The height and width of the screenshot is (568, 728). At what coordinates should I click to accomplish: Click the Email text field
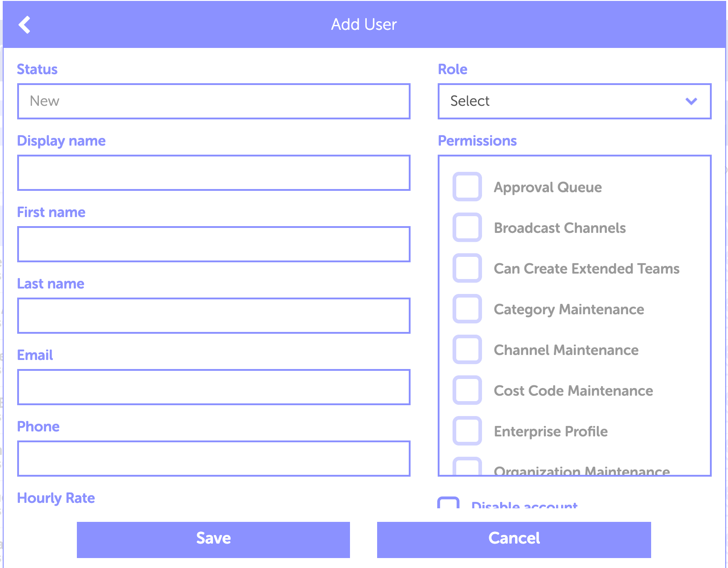click(x=214, y=387)
